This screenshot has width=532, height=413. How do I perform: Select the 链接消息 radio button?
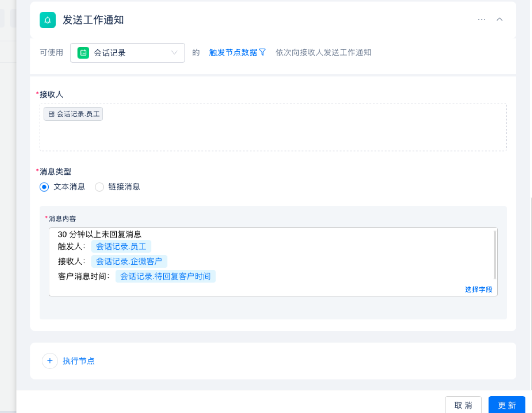(x=99, y=187)
